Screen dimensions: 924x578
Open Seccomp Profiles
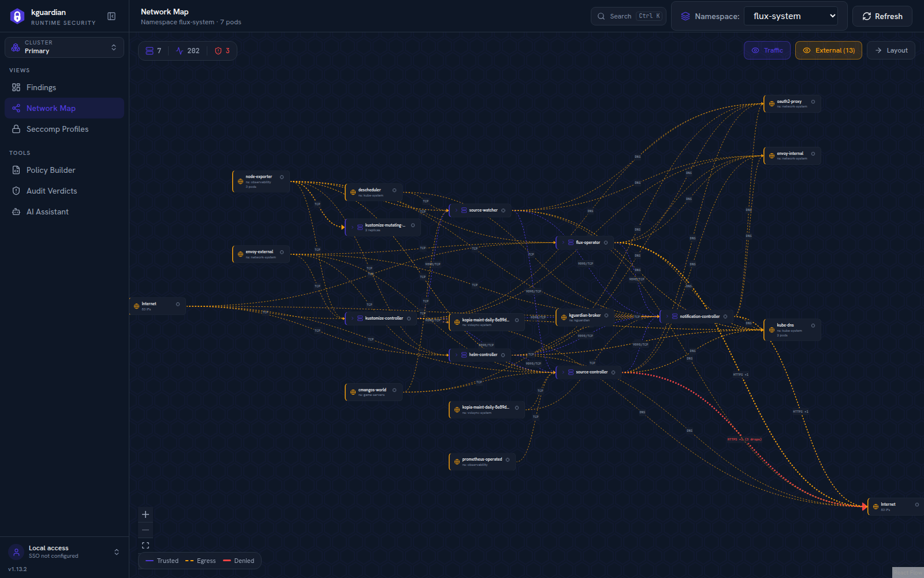(x=64, y=129)
